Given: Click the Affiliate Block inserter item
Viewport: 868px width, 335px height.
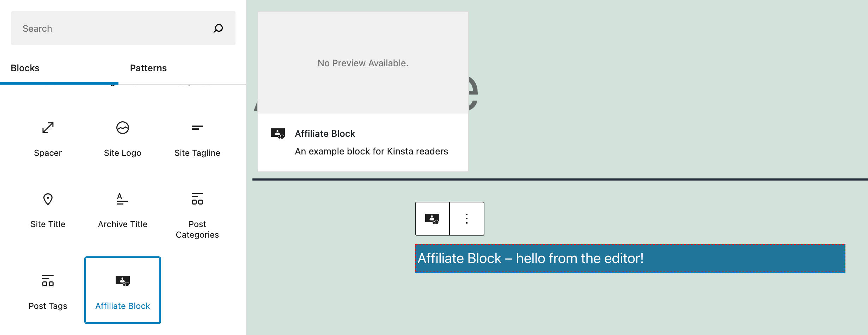Looking at the screenshot, I should click(122, 290).
